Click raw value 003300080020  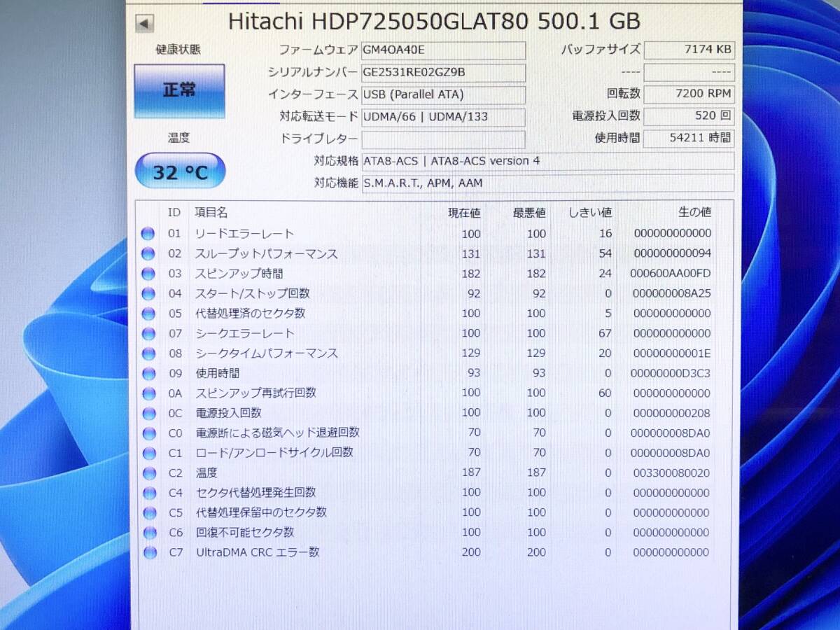pos(672,473)
